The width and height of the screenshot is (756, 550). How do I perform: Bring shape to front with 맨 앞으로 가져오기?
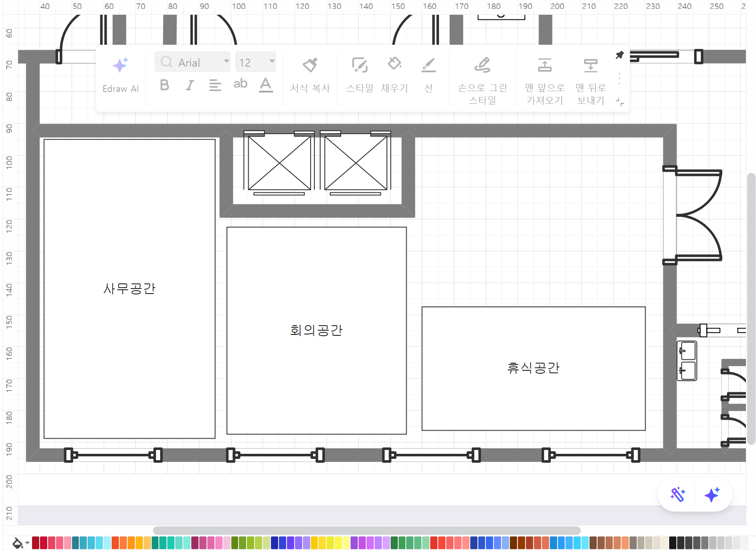(x=545, y=81)
